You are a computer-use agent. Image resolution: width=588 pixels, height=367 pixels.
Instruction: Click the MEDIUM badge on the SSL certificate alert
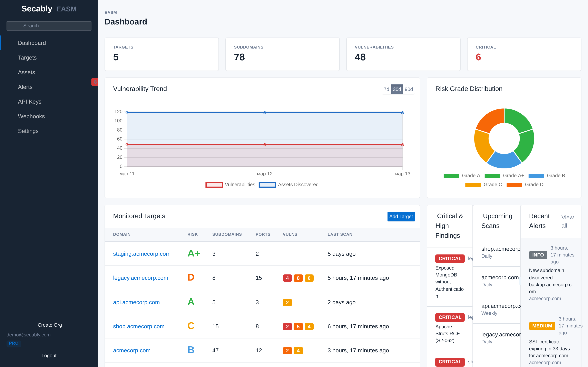[542, 326]
